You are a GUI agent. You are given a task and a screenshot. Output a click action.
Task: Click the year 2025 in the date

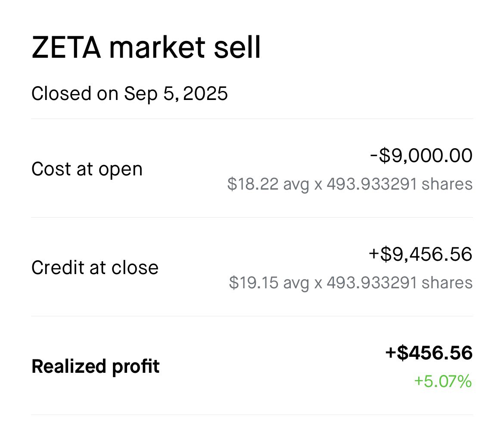(205, 94)
